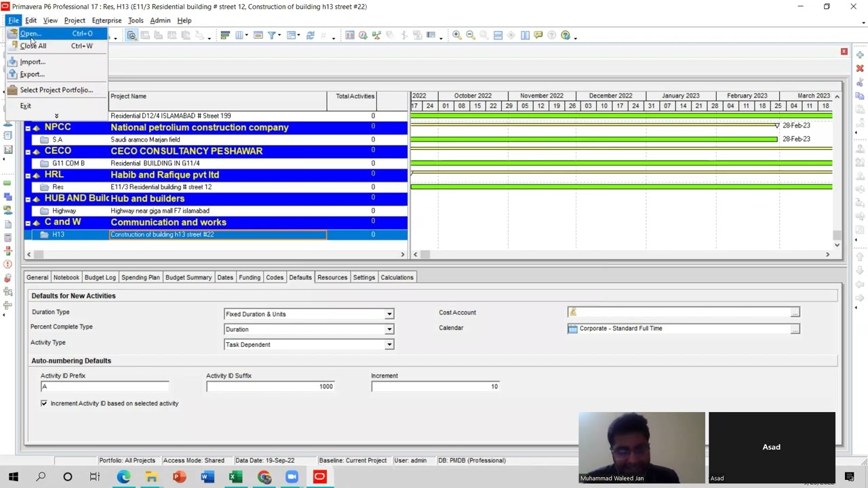The image size is (868, 488).
Task: Click Close All in the File menu
Action: pyautogui.click(x=57, y=46)
